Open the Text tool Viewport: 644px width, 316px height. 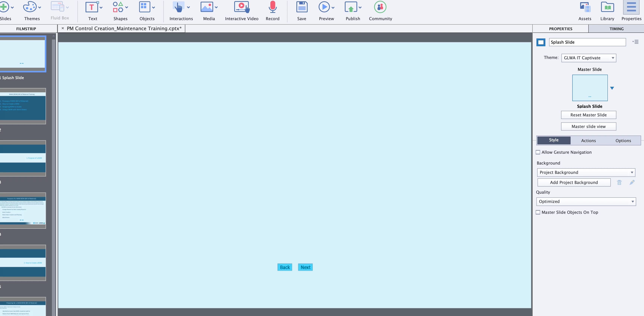92,7
